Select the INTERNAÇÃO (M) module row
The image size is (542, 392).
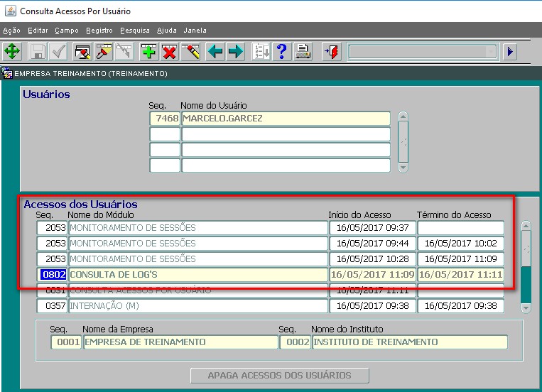click(x=198, y=306)
